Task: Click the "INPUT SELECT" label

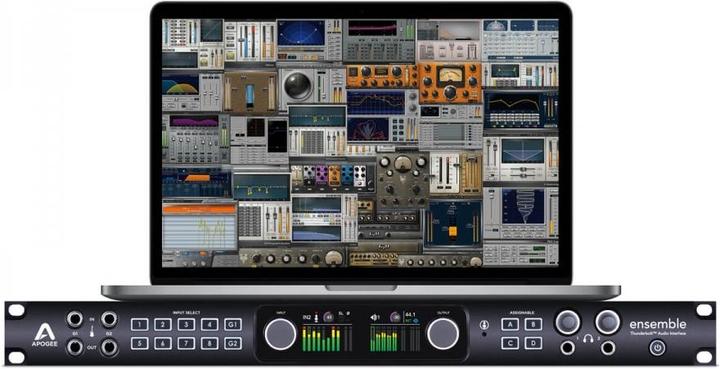Action: (x=186, y=313)
